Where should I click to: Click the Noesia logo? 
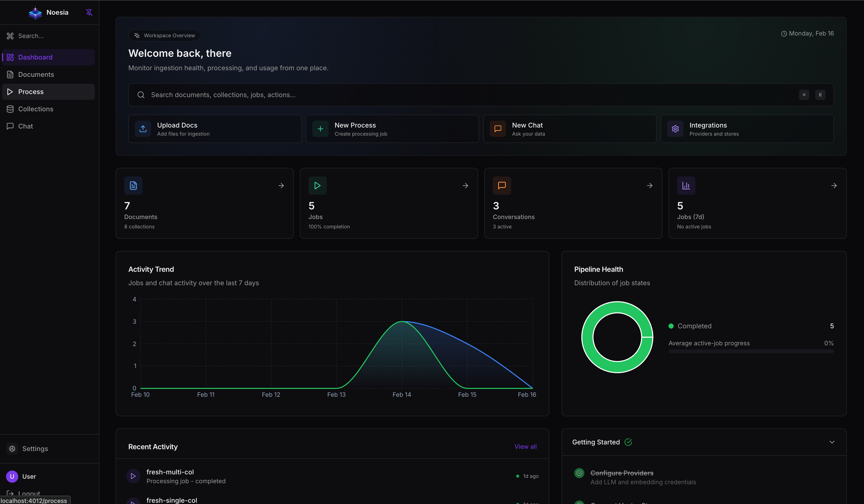[x=35, y=12]
